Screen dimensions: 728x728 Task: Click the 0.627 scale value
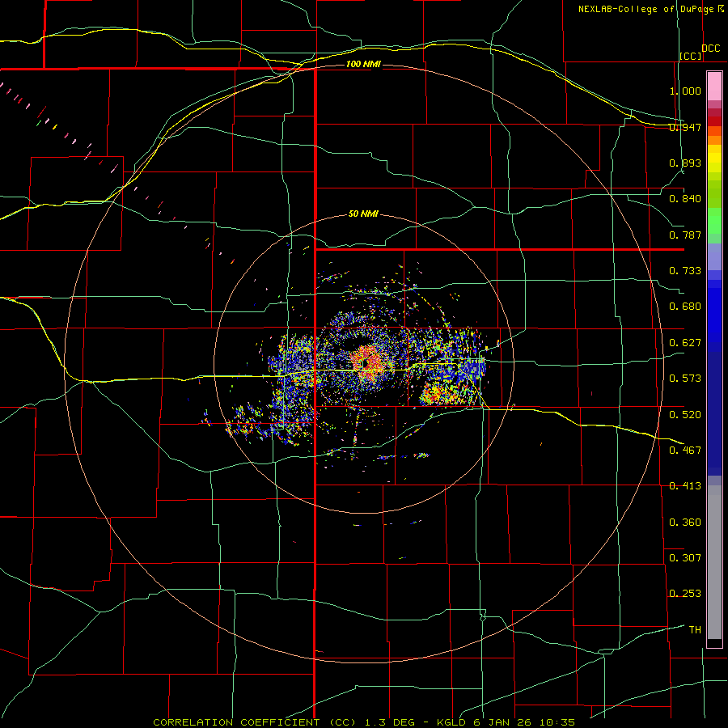click(685, 343)
